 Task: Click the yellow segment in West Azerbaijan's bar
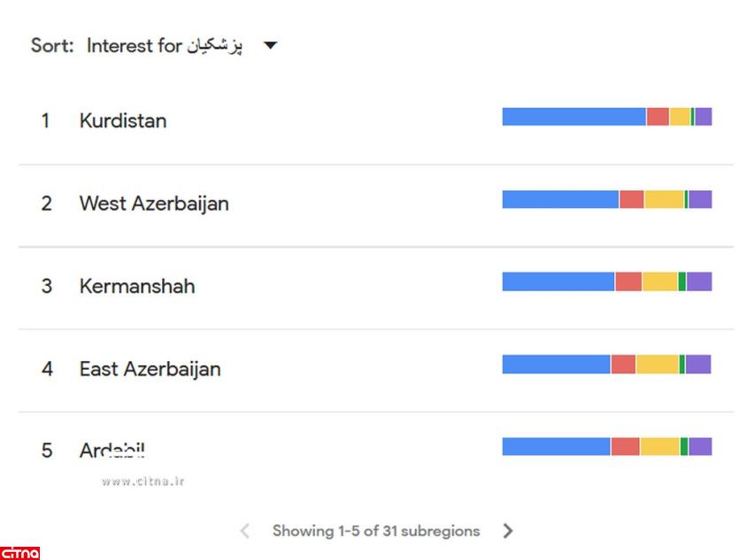point(664,200)
